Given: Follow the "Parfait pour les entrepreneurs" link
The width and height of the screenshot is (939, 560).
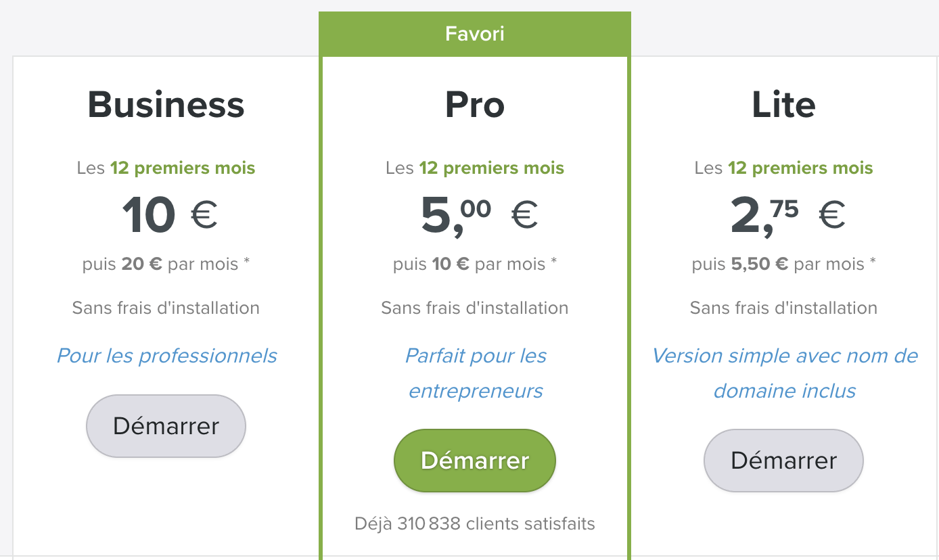Looking at the screenshot, I should tap(475, 373).
